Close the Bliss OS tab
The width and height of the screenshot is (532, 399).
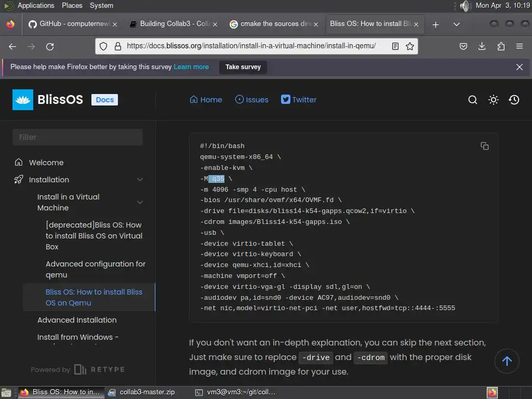coord(416,24)
